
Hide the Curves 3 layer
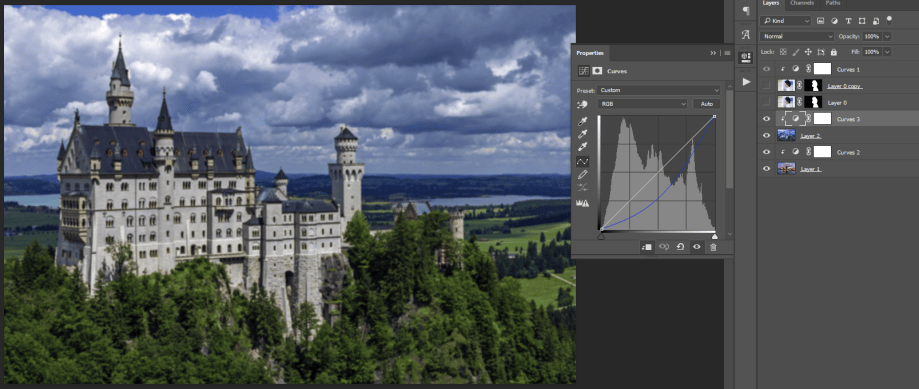(x=767, y=119)
